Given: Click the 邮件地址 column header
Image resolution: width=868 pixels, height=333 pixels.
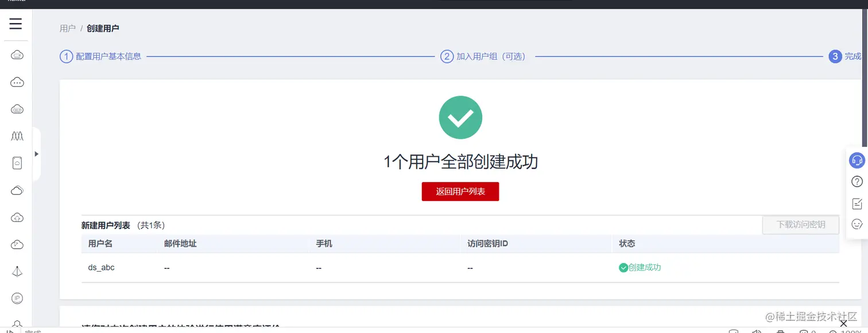Looking at the screenshot, I should click(x=180, y=243).
